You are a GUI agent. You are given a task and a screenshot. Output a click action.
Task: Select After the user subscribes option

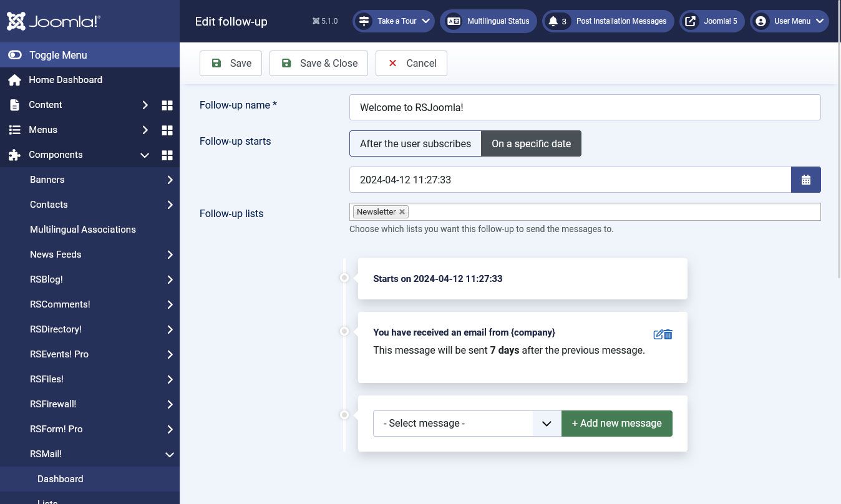coord(416,143)
